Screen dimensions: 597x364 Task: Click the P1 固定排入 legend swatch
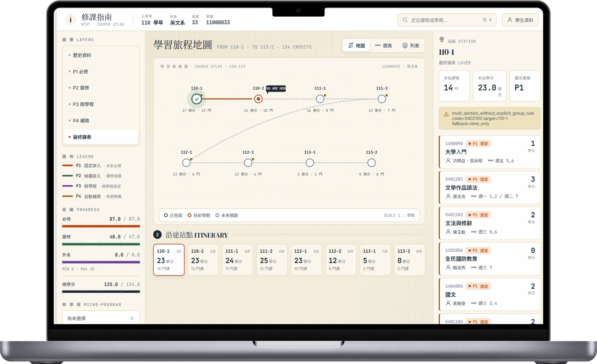click(x=67, y=166)
